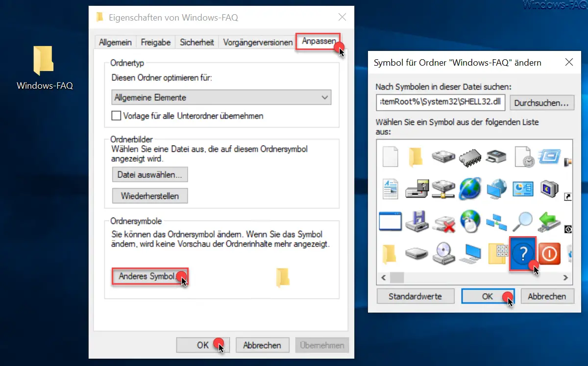Select the blue computer with keyboard icon
Image resolution: width=588 pixels, height=366 pixels.
pyautogui.click(x=470, y=254)
